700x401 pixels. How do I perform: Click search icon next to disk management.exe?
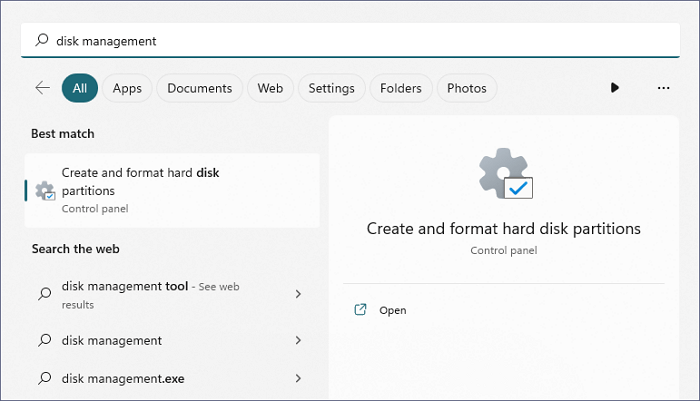point(44,378)
